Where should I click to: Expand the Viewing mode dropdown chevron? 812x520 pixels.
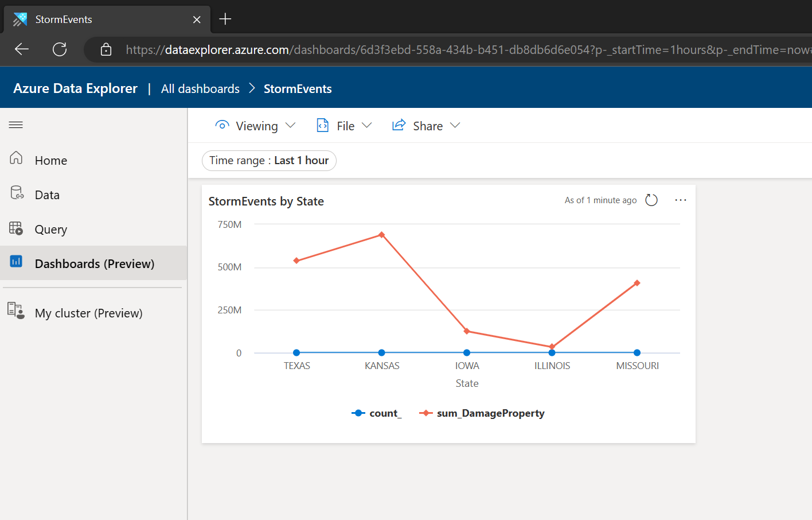coord(291,125)
